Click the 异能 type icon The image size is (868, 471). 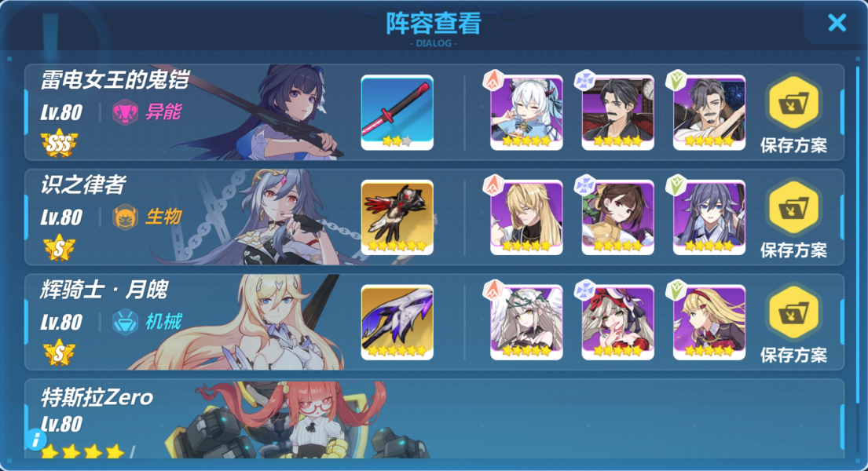point(126,112)
